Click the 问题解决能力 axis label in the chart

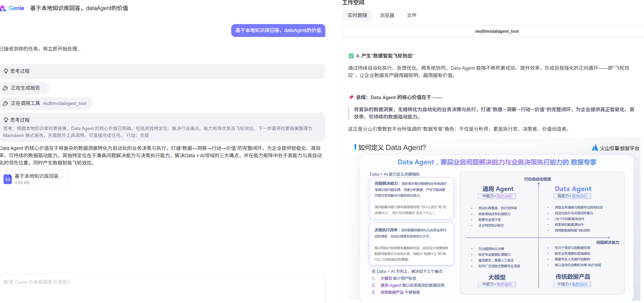pyautogui.click(x=608, y=242)
